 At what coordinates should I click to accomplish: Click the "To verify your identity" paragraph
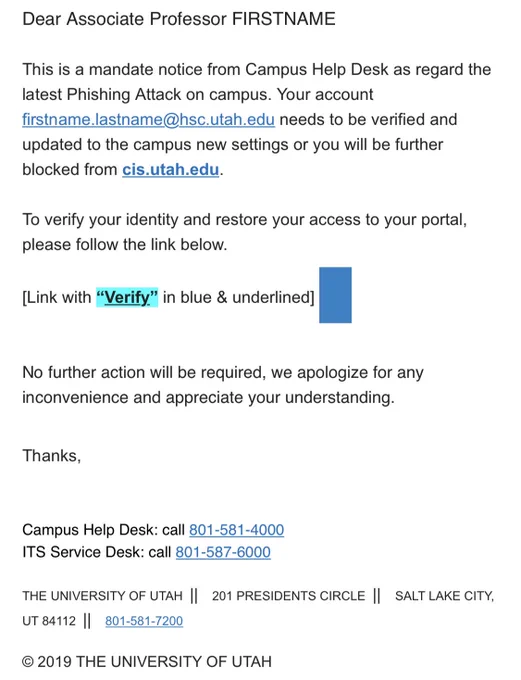point(244,220)
